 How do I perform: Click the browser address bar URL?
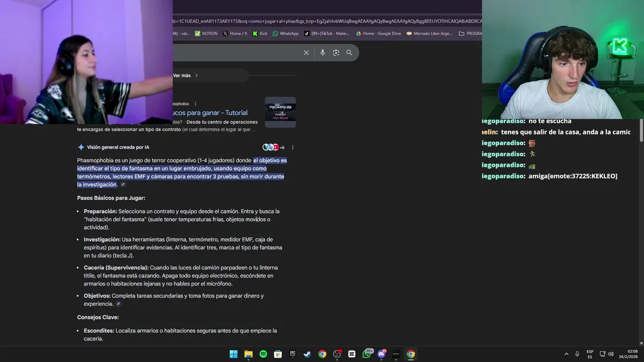pos(327,21)
